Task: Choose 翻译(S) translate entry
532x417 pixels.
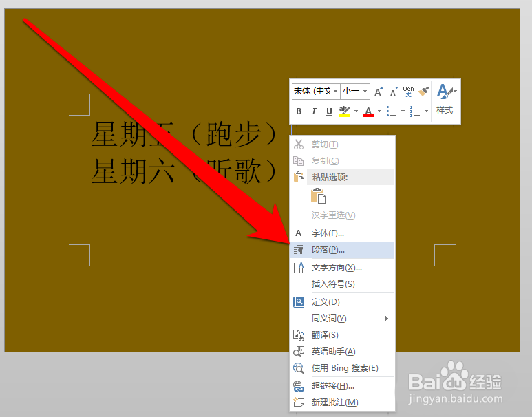Action: tap(343, 335)
